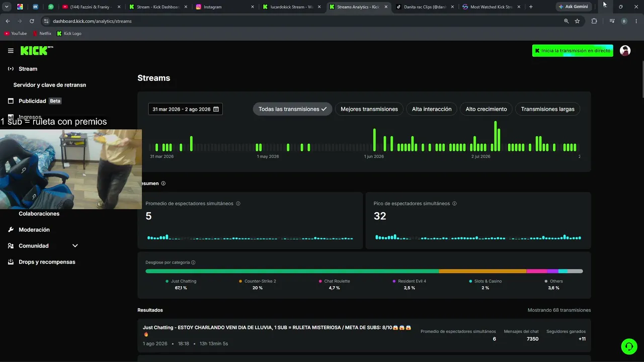Click info icon next to Resumen
This screenshot has height=362, width=644.
[163, 184]
